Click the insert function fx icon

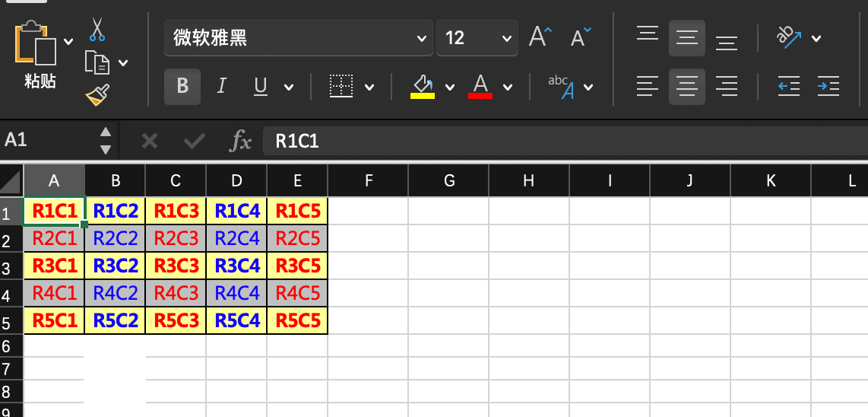[x=241, y=141]
